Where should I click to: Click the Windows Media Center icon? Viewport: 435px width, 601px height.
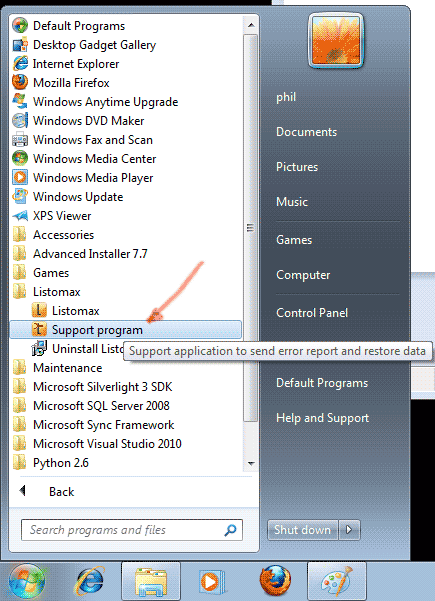click(x=20, y=159)
